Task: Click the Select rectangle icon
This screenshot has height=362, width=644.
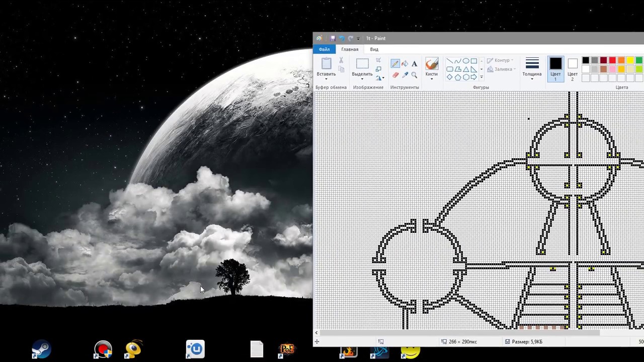Action: pyautogui.click(x=362, y=63)
